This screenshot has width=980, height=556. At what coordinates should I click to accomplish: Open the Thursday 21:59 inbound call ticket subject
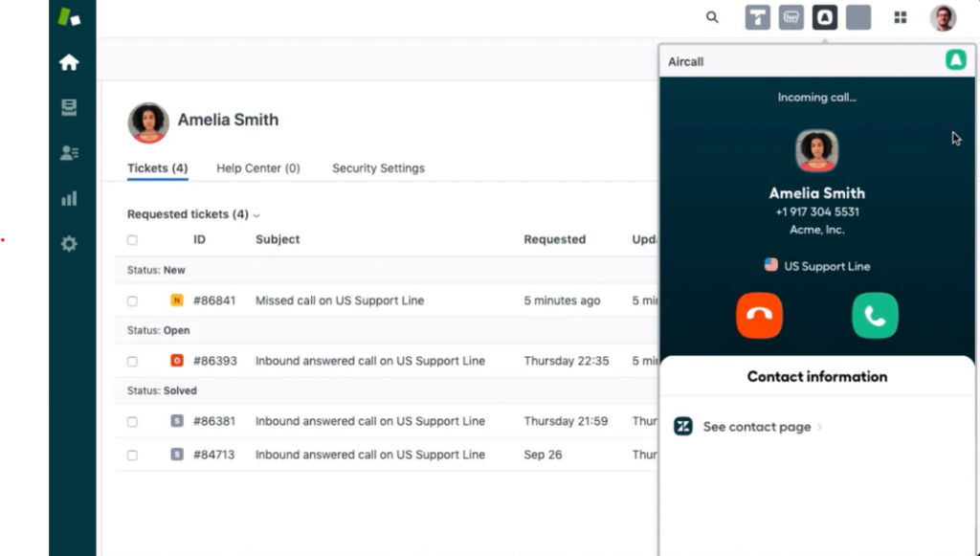coord(370,421)
